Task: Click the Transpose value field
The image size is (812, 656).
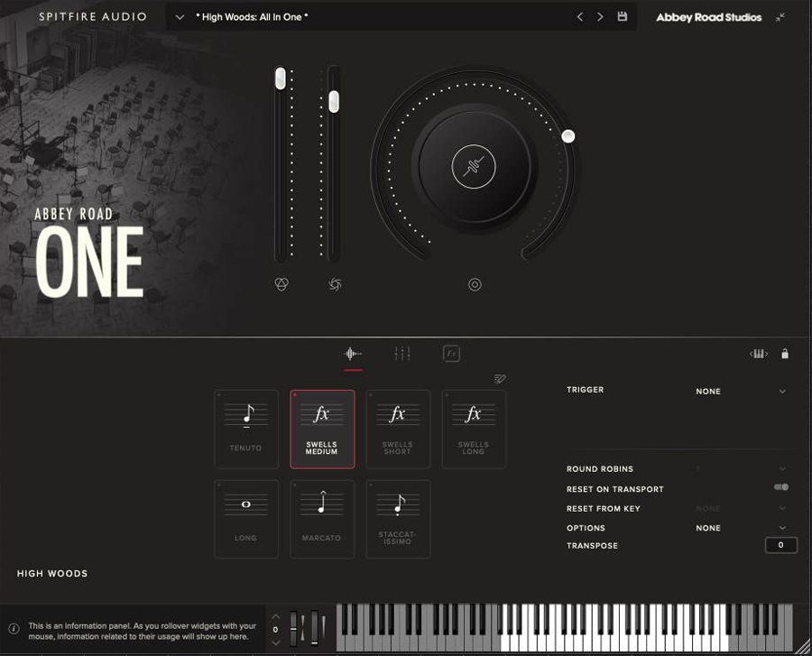Action: point(781,545)
